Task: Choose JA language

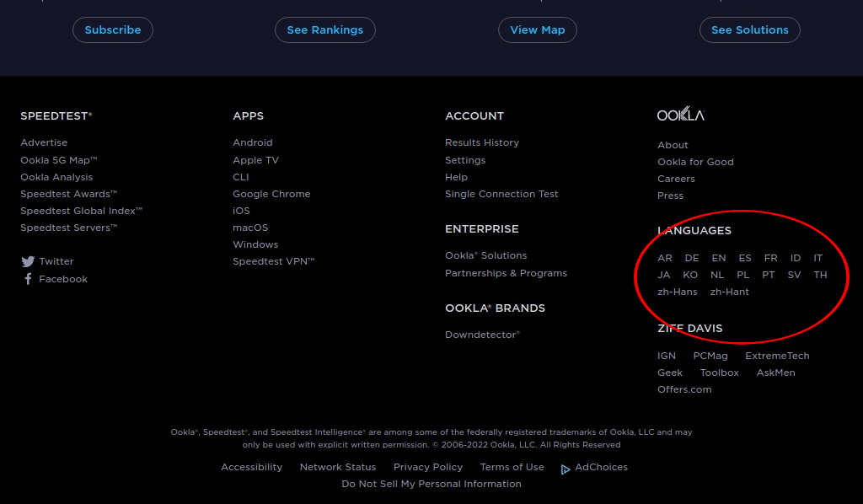Action: click(664, 275)
